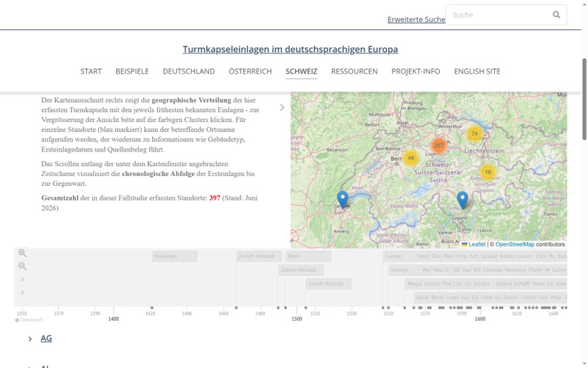Select the Schaffl timeline event
Viewport: 588px width, 368px height.
point(522,284)
